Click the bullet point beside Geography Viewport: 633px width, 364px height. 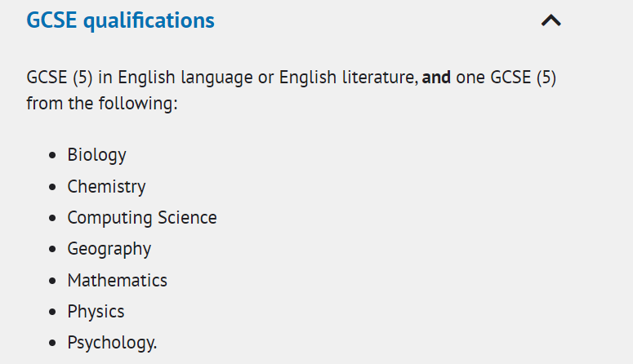click(x=52, y=249)
